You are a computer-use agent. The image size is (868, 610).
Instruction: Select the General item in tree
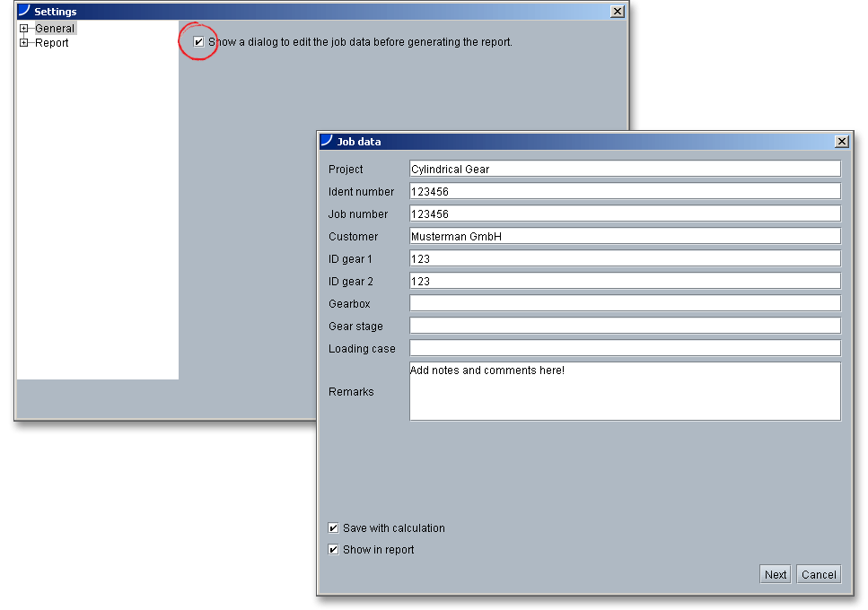pyautogui.click(x=55, y=29)
